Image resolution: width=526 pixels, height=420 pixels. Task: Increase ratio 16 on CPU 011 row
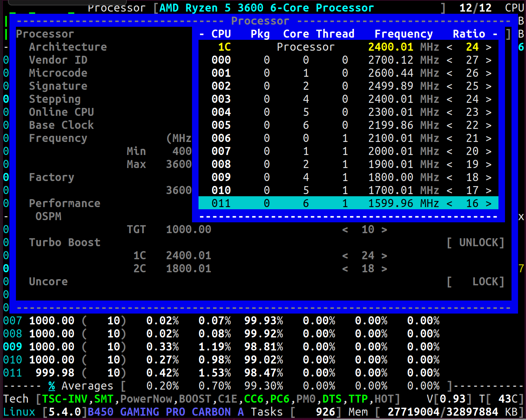[489, 203]
